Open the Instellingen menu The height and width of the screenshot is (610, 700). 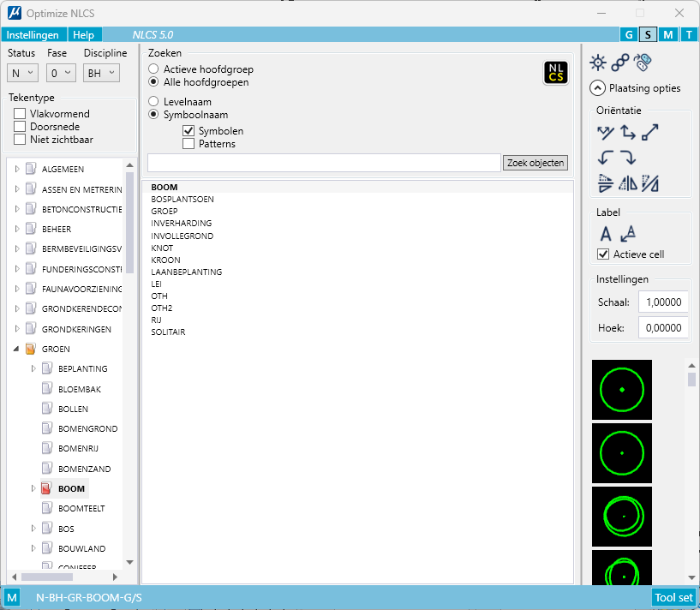(x=33, y=35)
